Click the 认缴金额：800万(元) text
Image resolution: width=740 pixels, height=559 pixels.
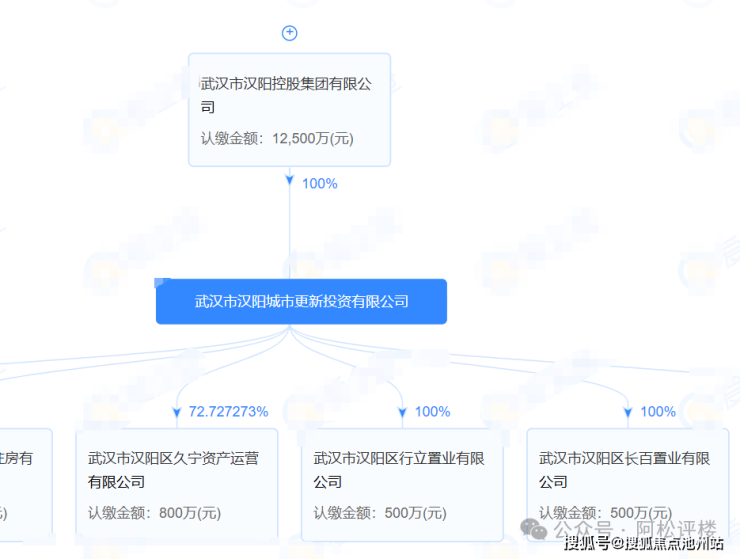(154, 513)
